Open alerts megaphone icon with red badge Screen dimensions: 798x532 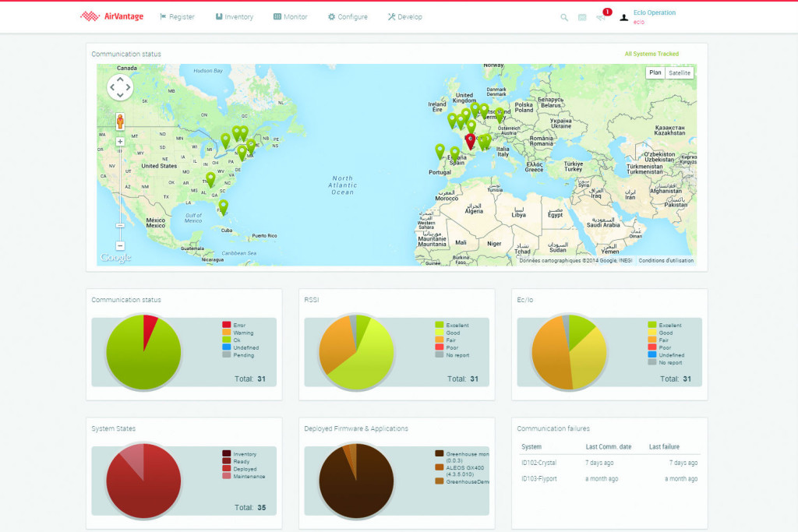601,17
